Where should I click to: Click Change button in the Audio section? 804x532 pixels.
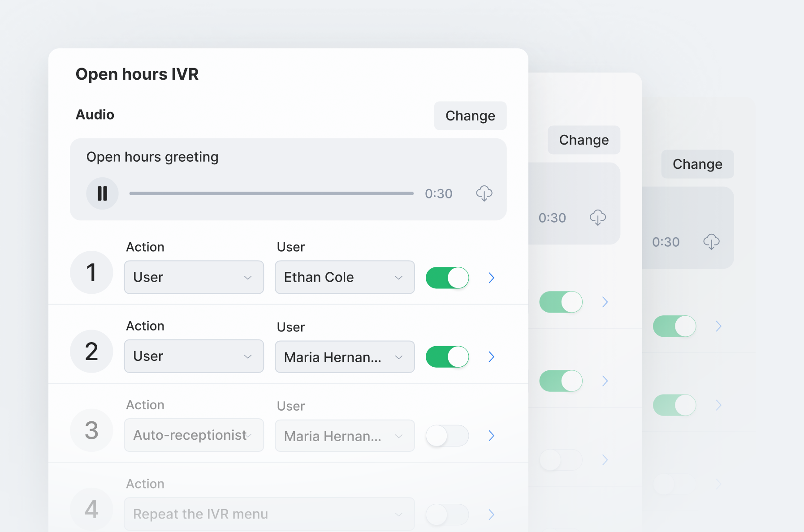pos(470,116)
